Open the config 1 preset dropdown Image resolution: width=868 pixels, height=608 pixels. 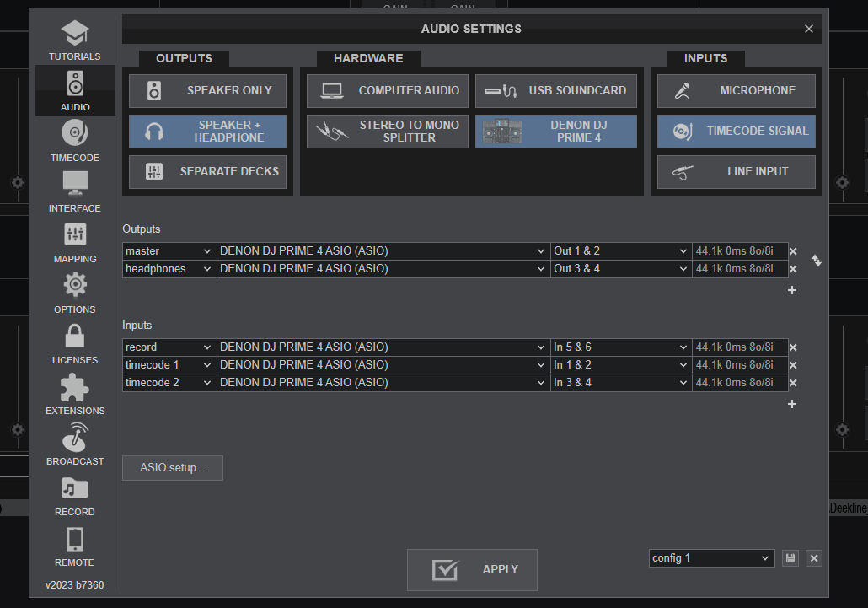(x=711, y=558)
